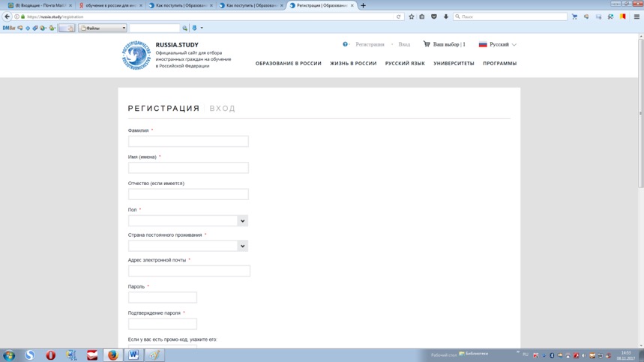The width and height of the screenshot is (644, 362).
Task: Click the Регистрация link in header
Action: (x=370, y=45)
